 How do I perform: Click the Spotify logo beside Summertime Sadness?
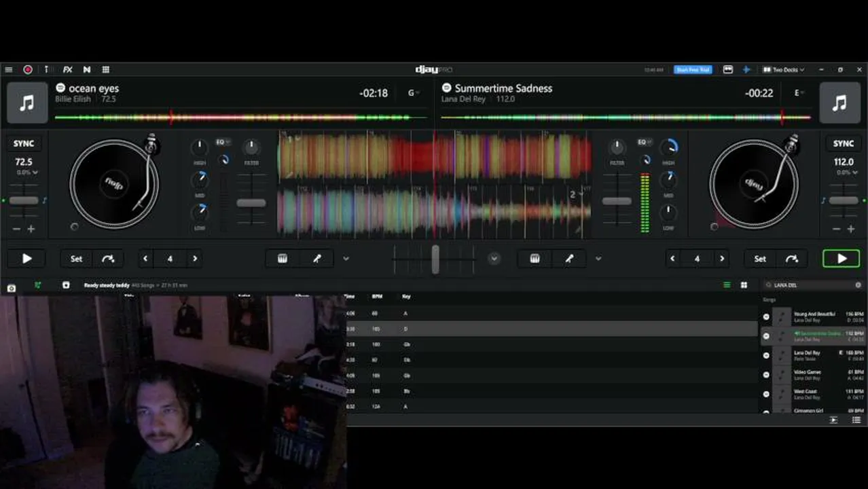click(x=446, y=88)
